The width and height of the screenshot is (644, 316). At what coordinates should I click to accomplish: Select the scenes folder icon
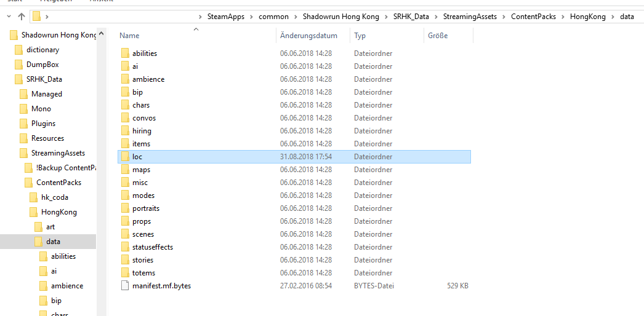point(125,234)
